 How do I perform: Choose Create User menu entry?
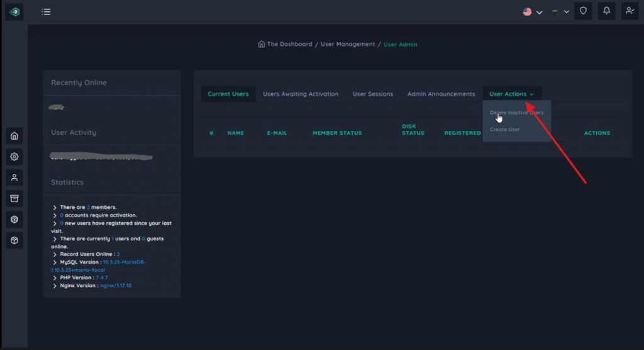[x=505, y=129]
